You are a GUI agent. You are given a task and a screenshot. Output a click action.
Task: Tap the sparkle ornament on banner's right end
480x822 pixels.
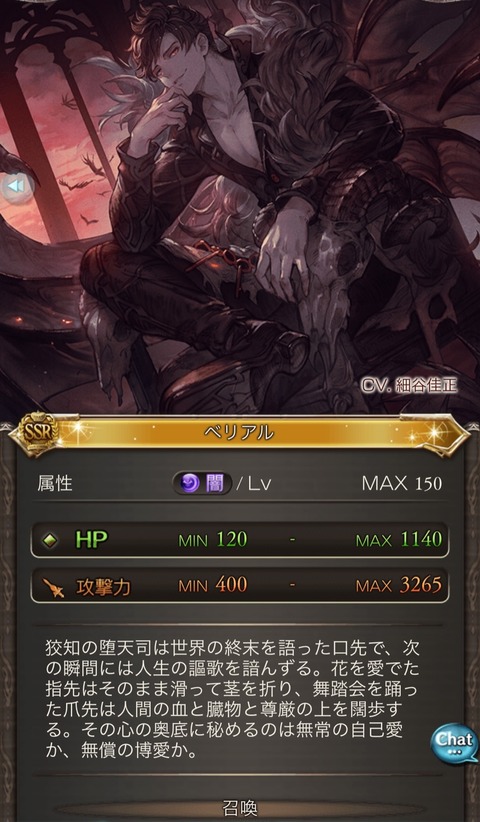click(x=435, y=433)
